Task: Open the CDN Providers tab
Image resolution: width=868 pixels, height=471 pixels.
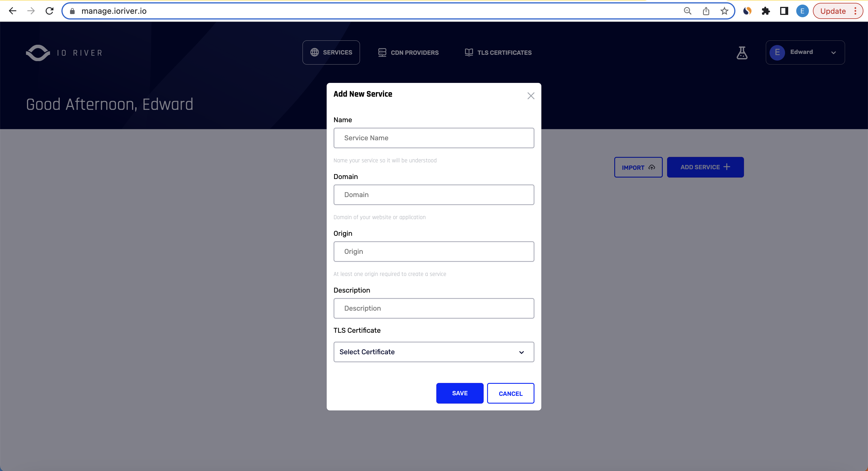Action: pyautogui.click(x=408, y=52)
